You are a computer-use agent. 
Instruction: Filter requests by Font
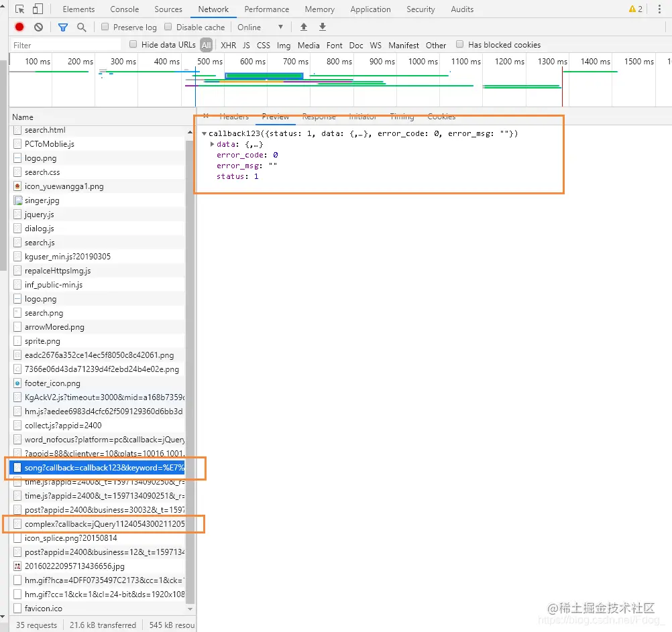coord(334,45)
